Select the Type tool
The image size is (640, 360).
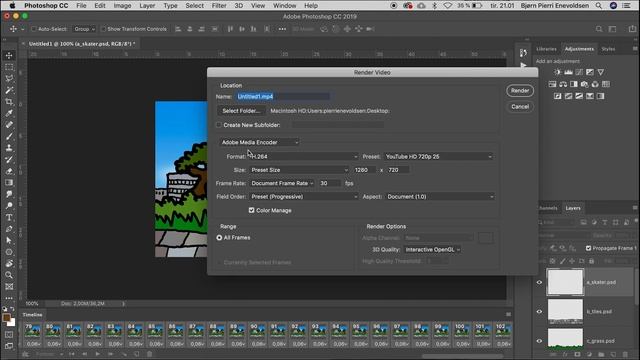tap(9, 218)
